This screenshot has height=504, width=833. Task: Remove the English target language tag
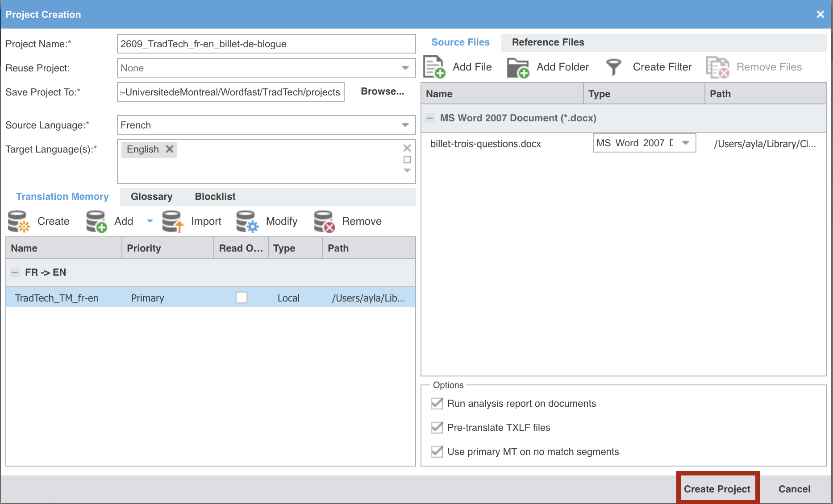[170, 149]
